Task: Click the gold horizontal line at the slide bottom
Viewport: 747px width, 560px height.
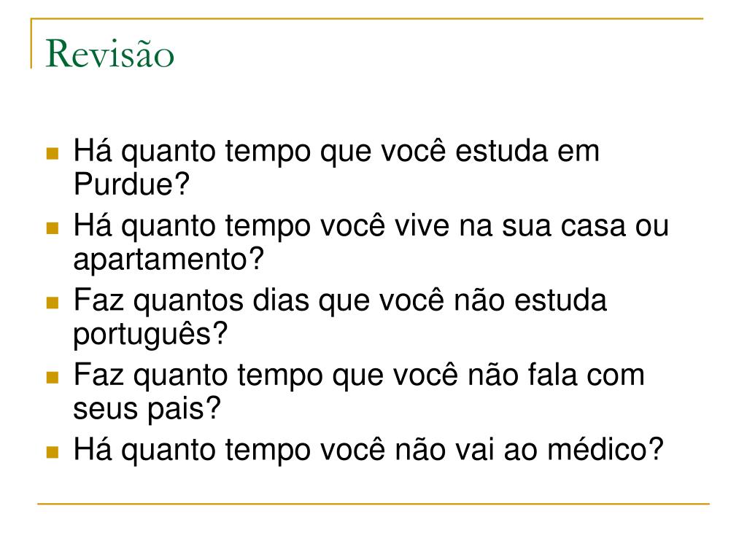Action: click(x=373, y=503)
